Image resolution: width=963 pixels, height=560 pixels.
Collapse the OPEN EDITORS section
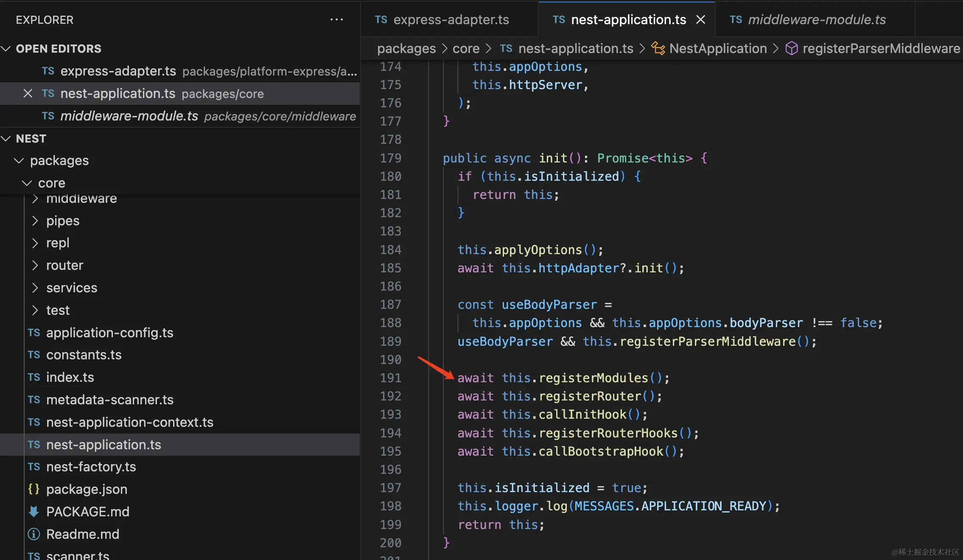coord(180,48)
